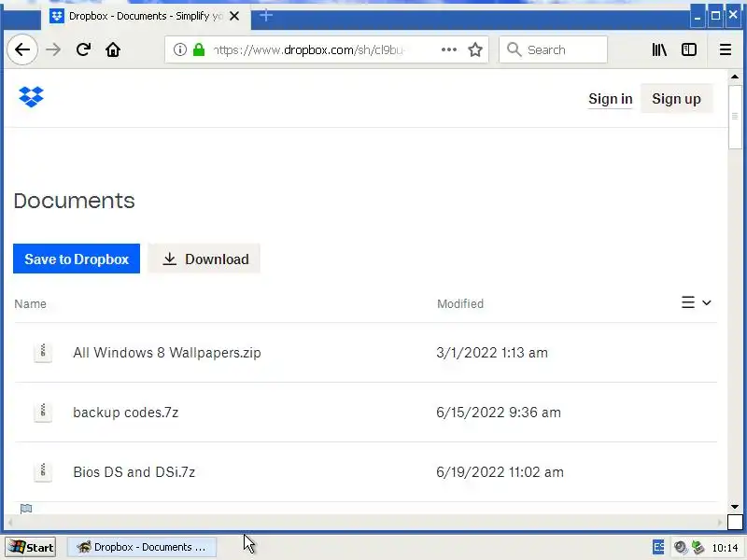The height and width of the screenshot is (560, 747).
Task: Open the browser hamburger menu
Action: 726,49
